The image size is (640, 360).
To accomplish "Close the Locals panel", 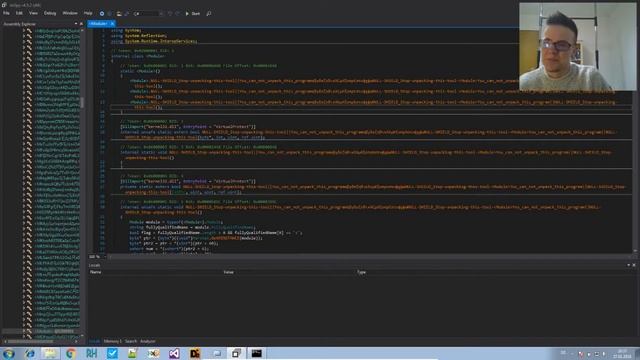I will (634, 265).
